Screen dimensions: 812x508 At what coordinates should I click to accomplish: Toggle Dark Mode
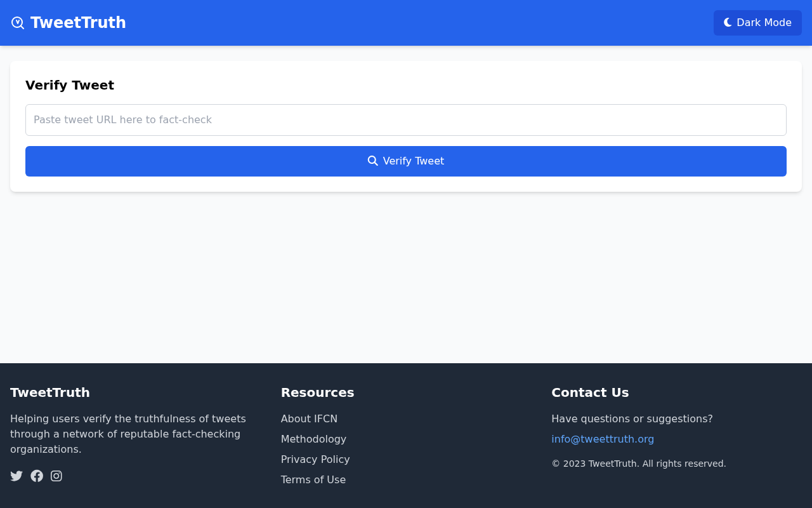[x=757, y=22]
